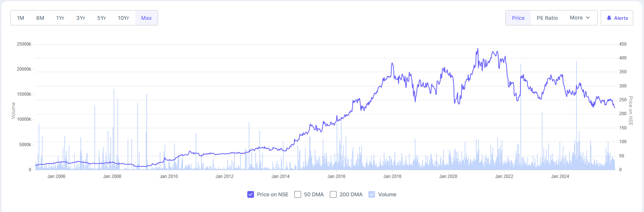Enable the 200 DMA checkbox
Screen dimensions: 644x212
coord(333,194)
